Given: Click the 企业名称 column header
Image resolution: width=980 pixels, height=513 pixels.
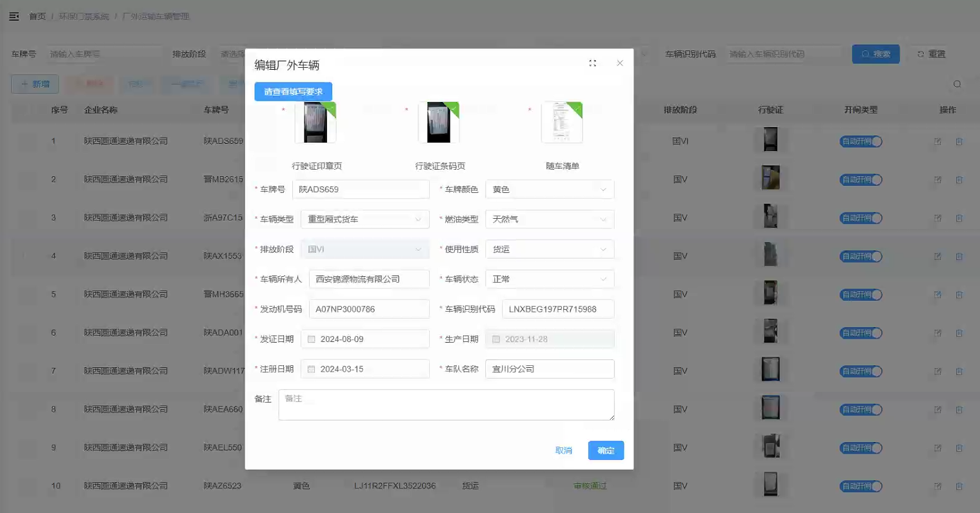Looking at the screenshot, I should (101, 110).
